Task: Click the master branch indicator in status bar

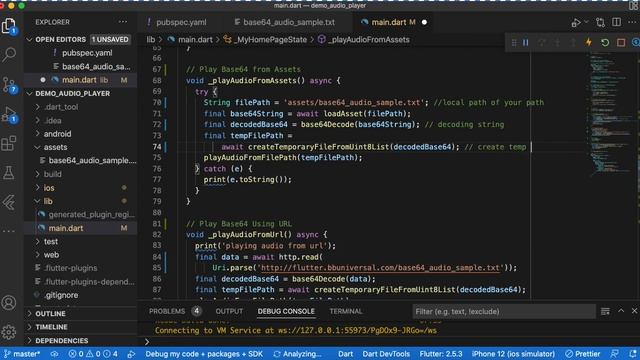Action: coord(22,354)
